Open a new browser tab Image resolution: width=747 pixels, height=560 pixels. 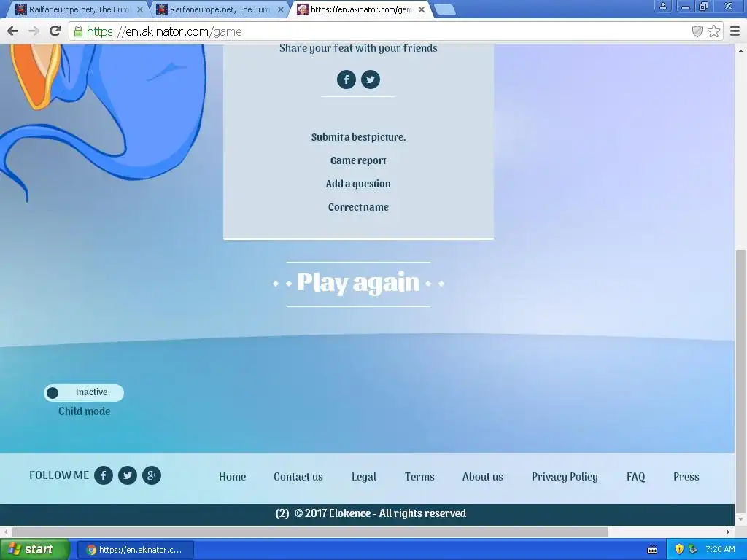[x=445, y=9]
